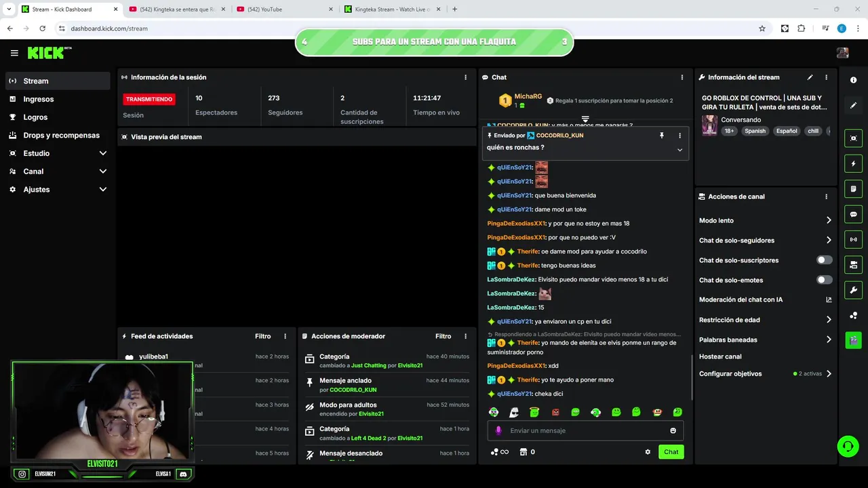Collapse the pinned message with chevron
This screenshot has height=488, width=868.
pos(679,150)
